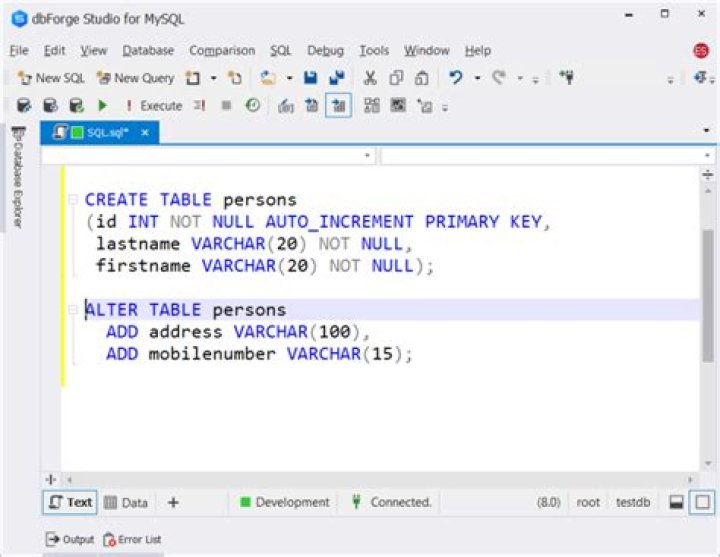Switch to the Data view
720x557 pixels.
click(126, 502)
